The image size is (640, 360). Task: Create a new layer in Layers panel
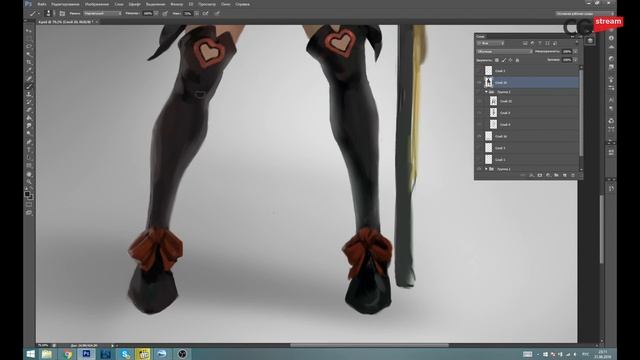click(564, 175)
